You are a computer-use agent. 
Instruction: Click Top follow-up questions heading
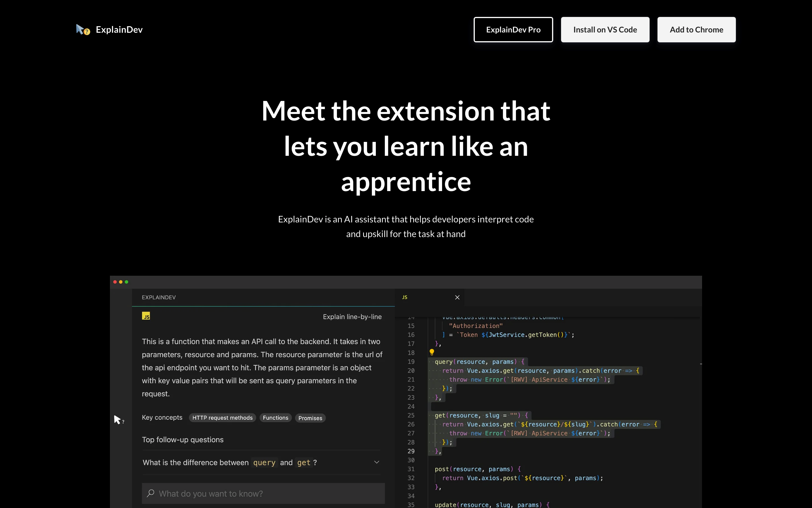(182, 440)
